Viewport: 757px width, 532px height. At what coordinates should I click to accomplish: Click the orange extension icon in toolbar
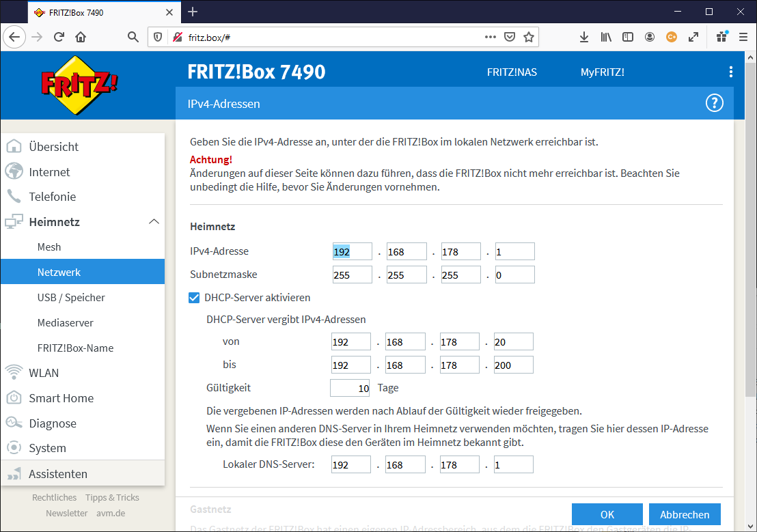(x=672, y=37)
